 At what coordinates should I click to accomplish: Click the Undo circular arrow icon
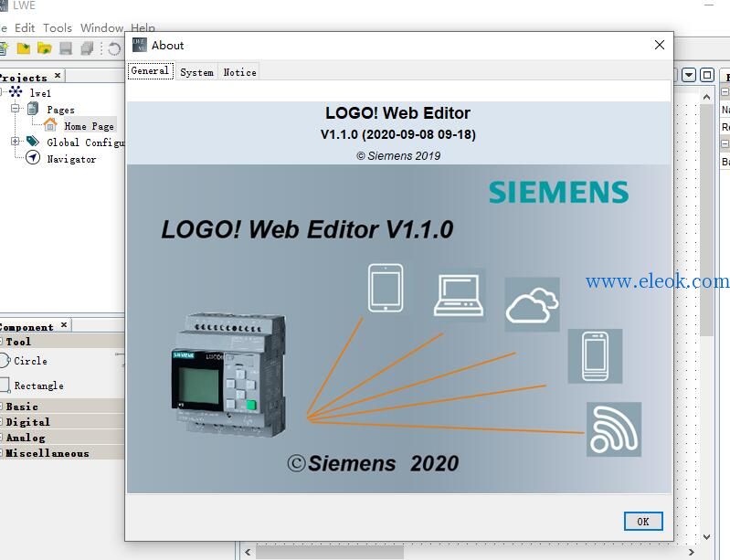114,48
